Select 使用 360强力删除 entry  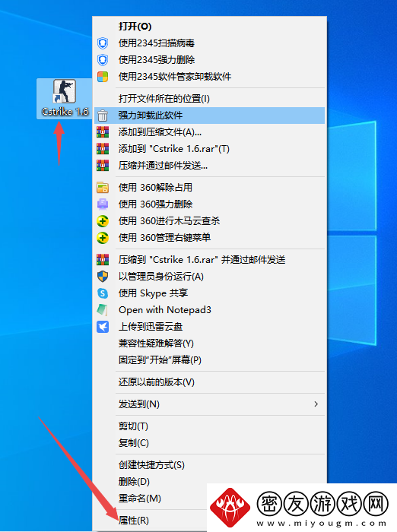coord(210,204)
